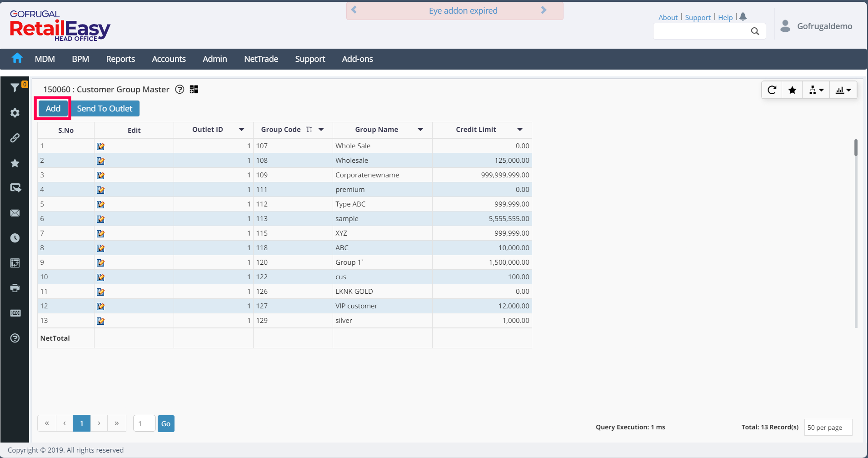
Task: Open the user profile avatar
Action: [785, 26]
